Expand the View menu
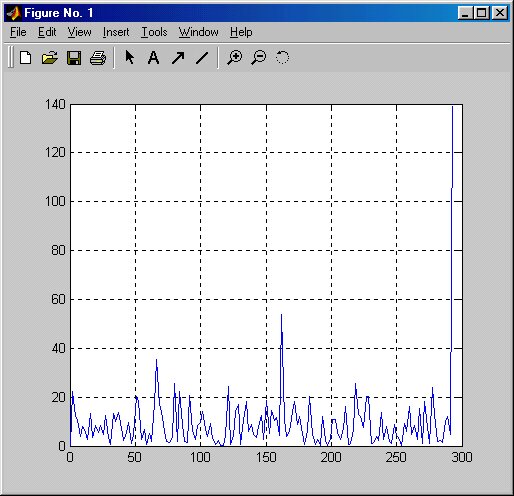 click(79, 32)
